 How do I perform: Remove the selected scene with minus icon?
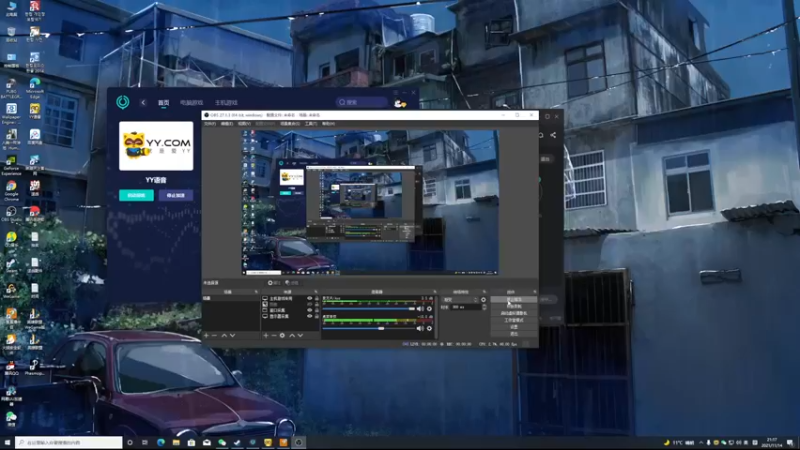tap(214, 336)
